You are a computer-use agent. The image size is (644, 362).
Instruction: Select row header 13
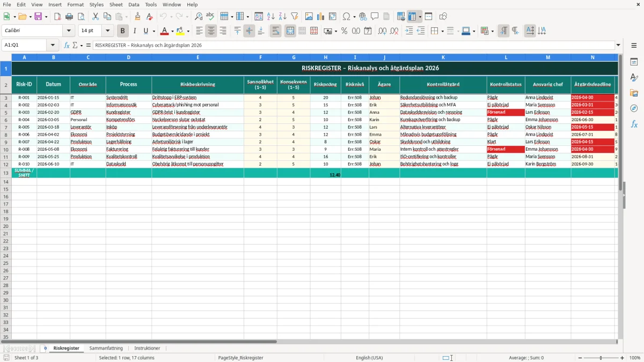pos(6,173)
